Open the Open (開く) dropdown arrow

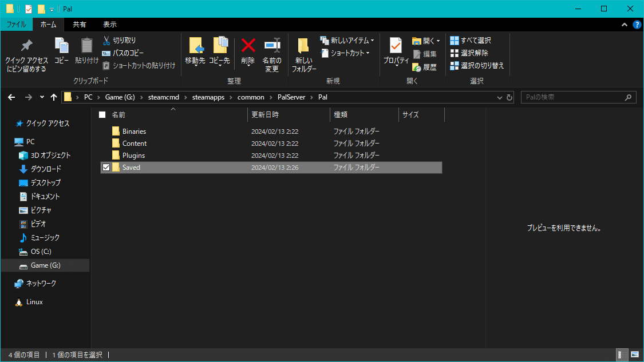438,41
